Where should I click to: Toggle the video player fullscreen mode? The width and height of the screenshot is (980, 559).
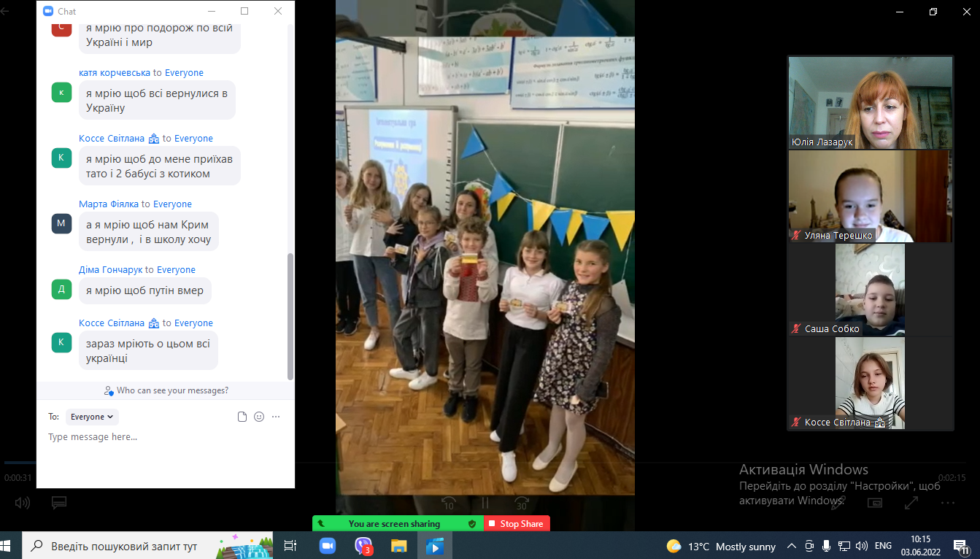(911, 503)
